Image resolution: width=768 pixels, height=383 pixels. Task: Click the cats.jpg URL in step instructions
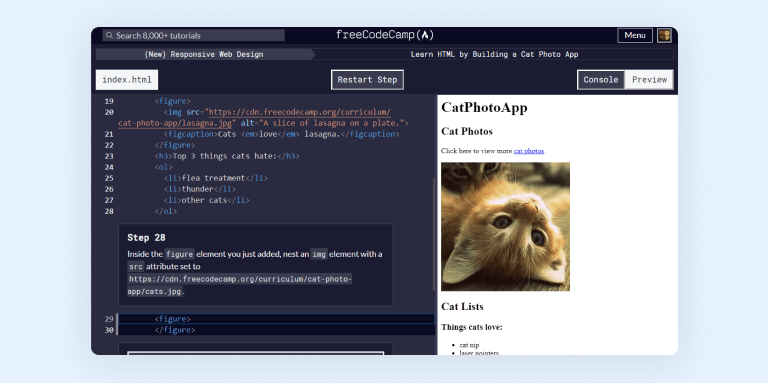(240, 285)
